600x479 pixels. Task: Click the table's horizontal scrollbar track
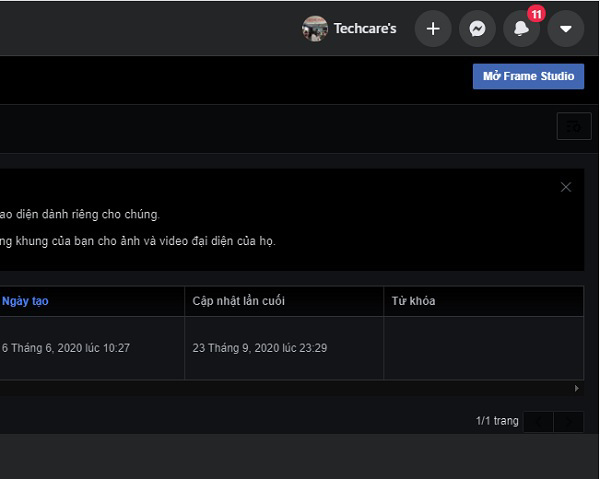tap(290, 388)
